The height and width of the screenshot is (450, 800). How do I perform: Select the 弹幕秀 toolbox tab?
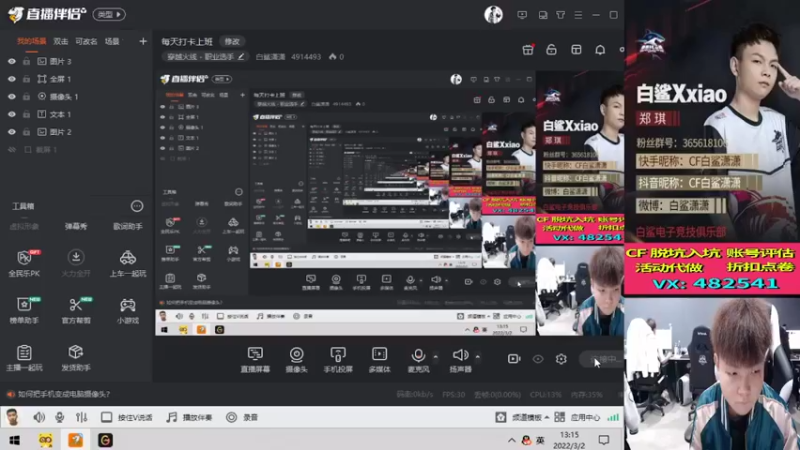(x=76, y=226)
